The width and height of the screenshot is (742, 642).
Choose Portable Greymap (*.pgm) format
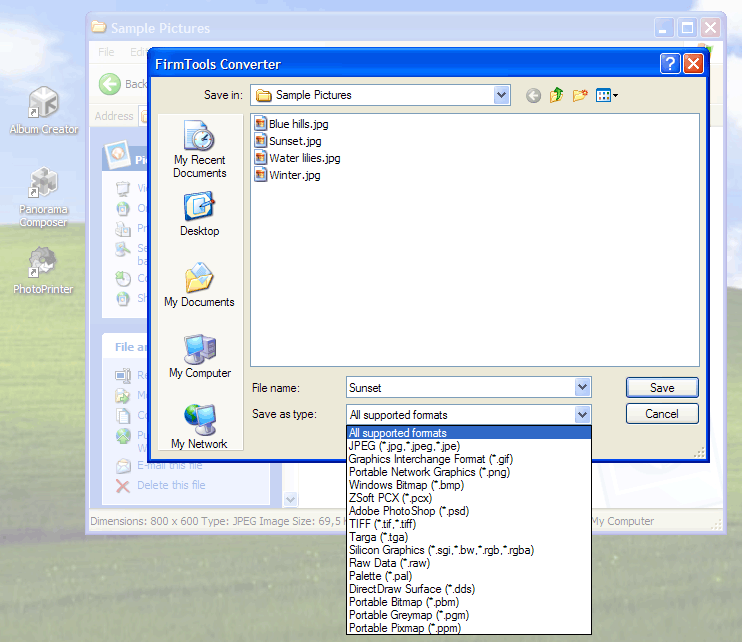pos(469,615)
